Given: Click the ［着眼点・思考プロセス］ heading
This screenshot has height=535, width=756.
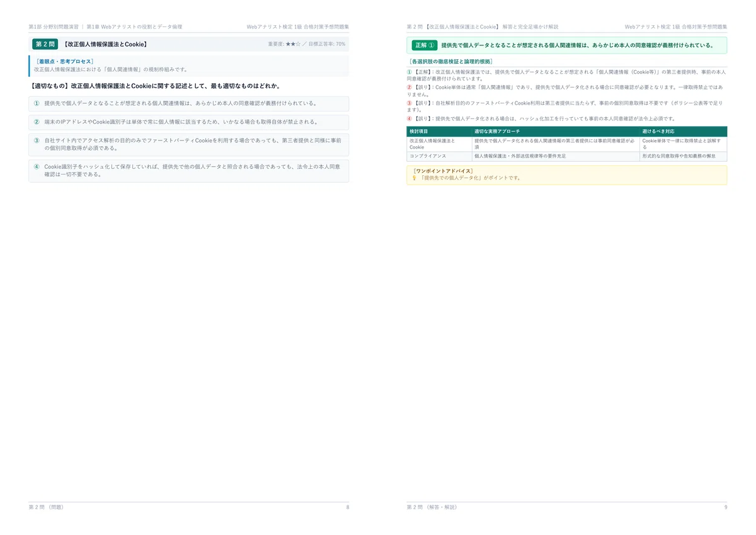Looking at the screenshot, I should pyautogui.click(x=65, y=62).
